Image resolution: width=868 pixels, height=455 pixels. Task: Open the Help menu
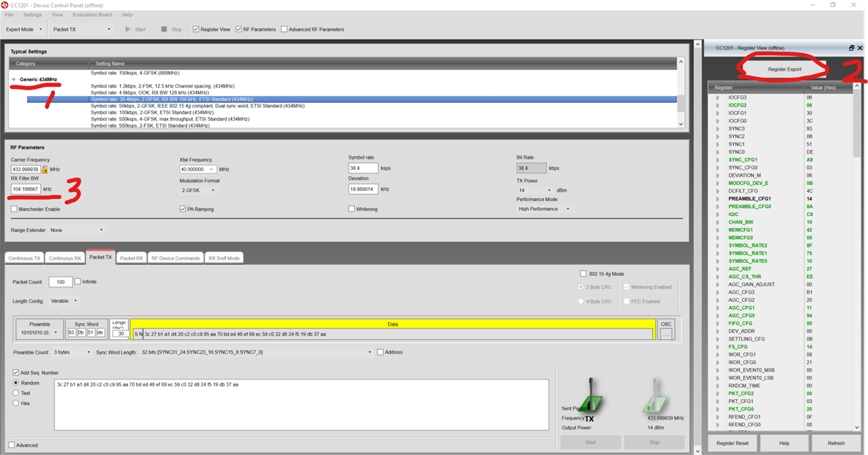127,15
